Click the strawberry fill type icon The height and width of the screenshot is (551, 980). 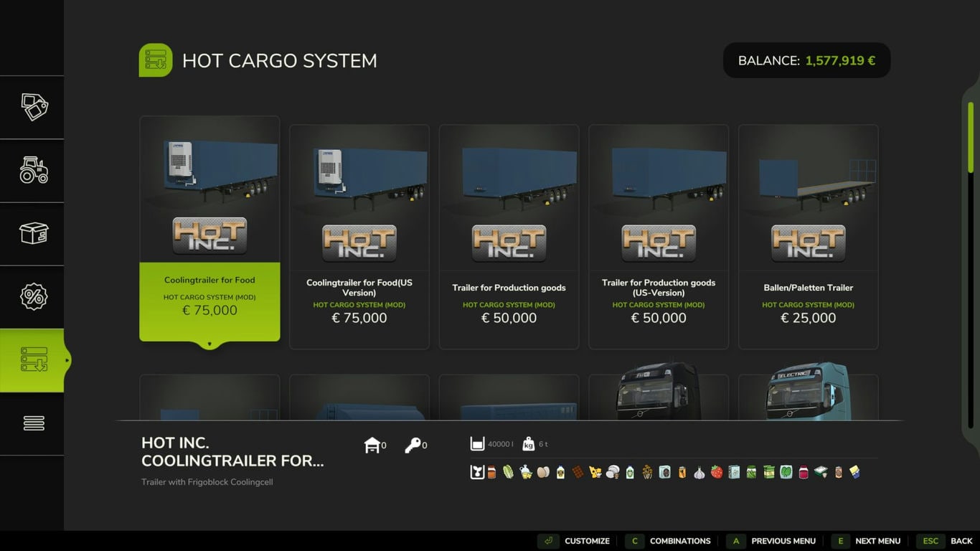click(717, 472)
